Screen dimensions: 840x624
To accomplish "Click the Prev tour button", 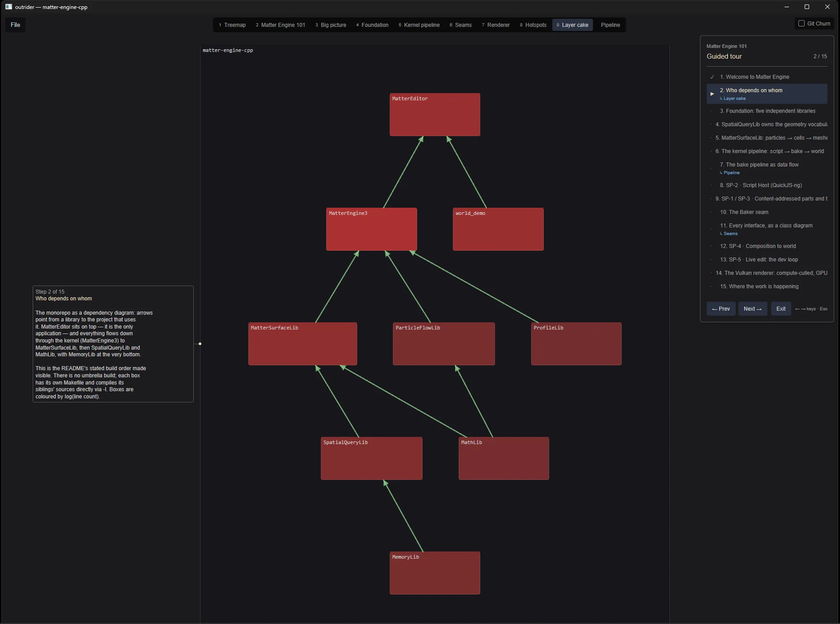I will (x=721, y=309).
